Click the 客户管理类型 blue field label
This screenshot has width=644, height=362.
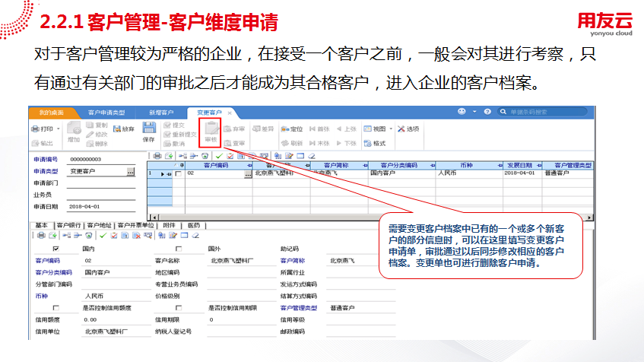tap(299, 308)
